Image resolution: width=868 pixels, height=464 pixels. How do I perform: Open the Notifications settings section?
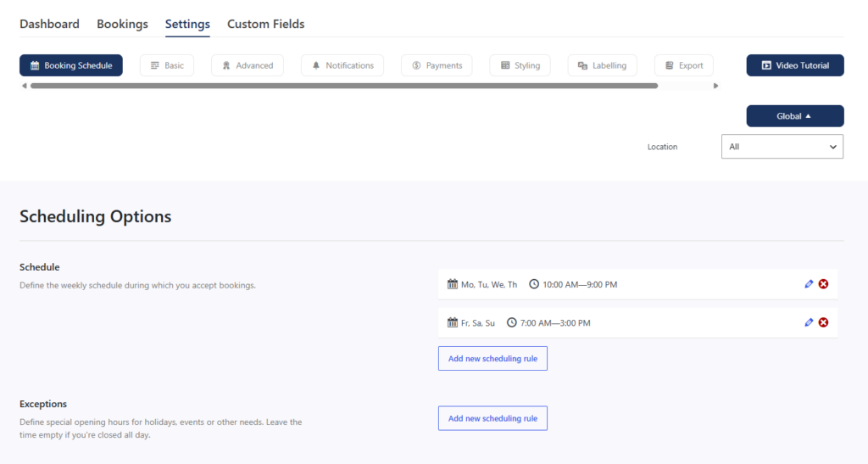pyautogui.click(x=342, y=65)
